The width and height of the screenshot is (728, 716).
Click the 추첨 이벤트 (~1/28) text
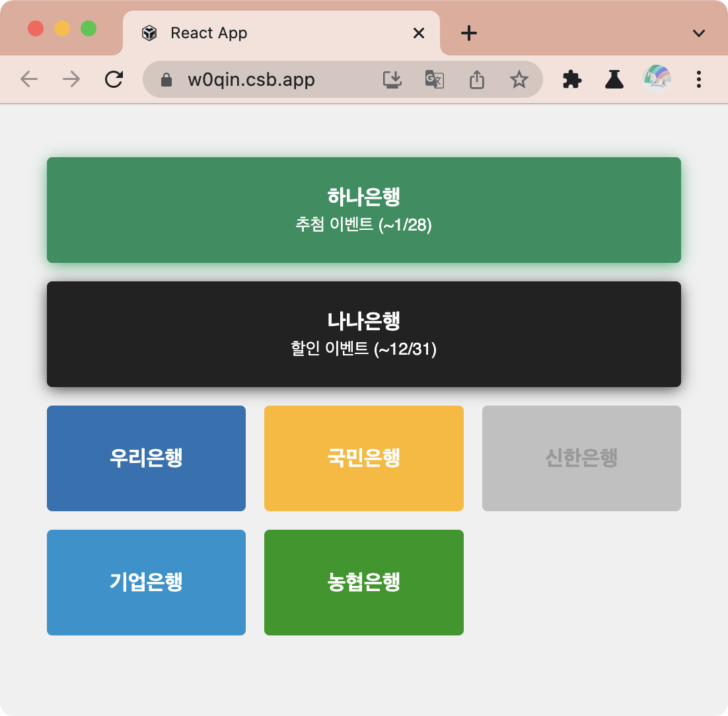(x=364, y=225)
